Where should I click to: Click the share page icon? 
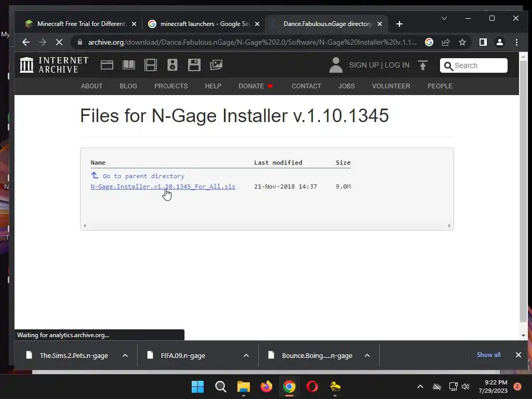click(x=445, y=42)
